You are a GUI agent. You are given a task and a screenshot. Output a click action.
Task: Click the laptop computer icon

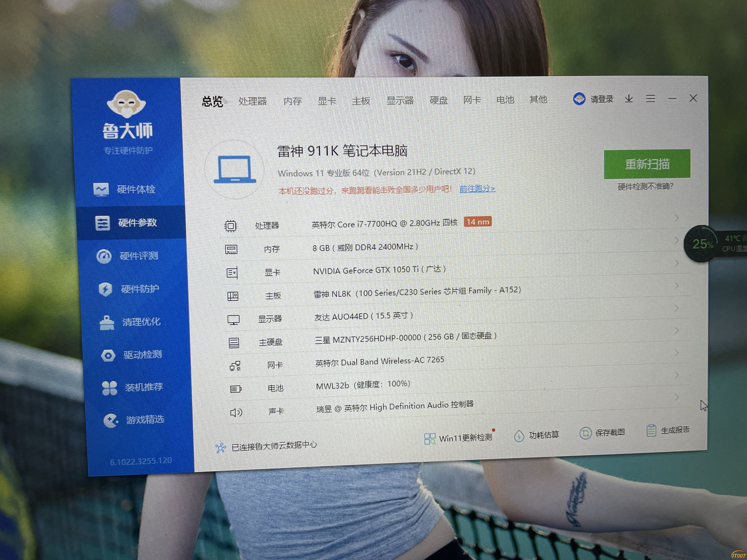[235, 169]
